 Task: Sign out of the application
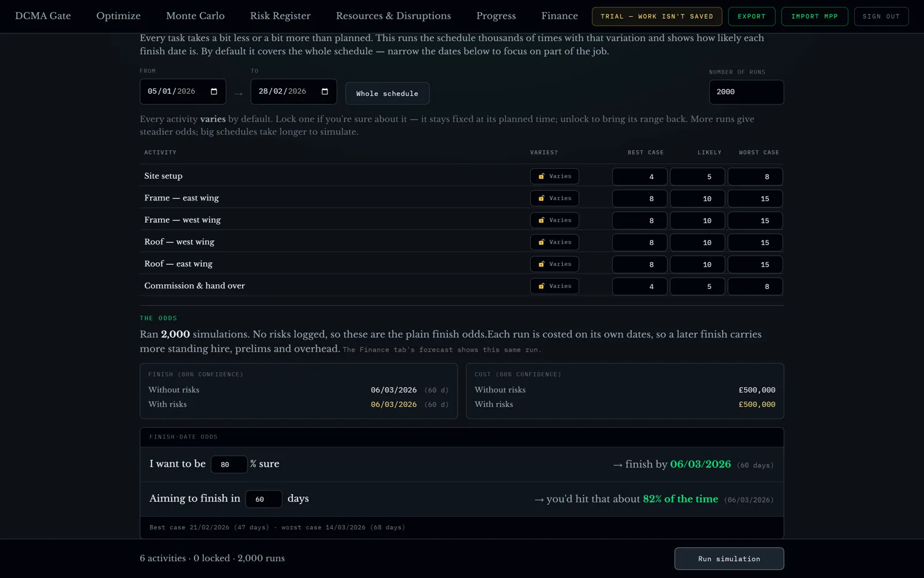881,16
